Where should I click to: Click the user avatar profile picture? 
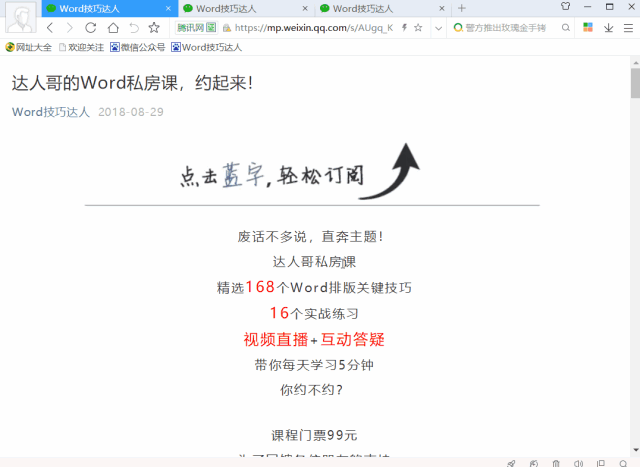click(x=21, y=17)
